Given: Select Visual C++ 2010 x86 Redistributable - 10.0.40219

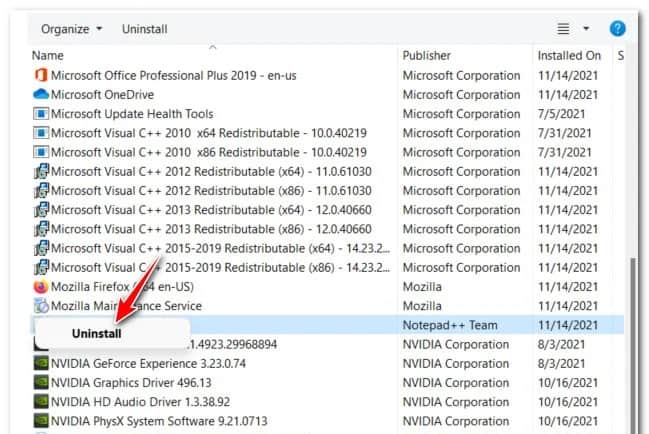Looking at the screenshot, I should click(x=209, y=152).
